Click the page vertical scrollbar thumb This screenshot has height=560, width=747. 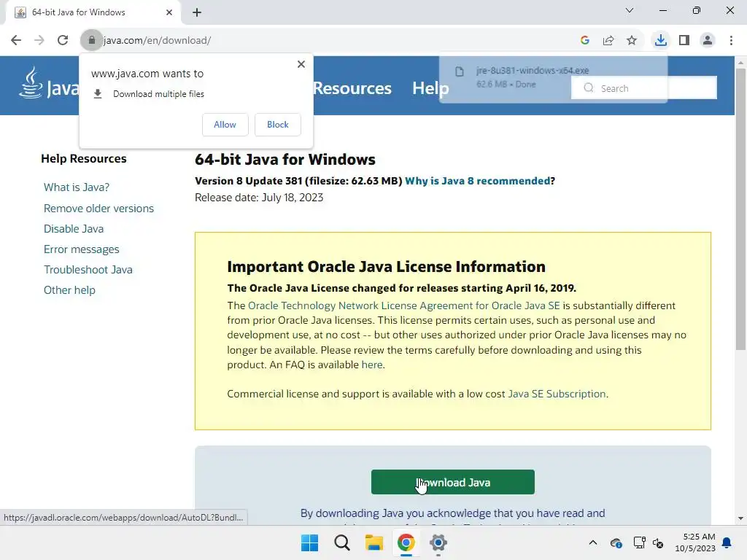coord(740,209)
